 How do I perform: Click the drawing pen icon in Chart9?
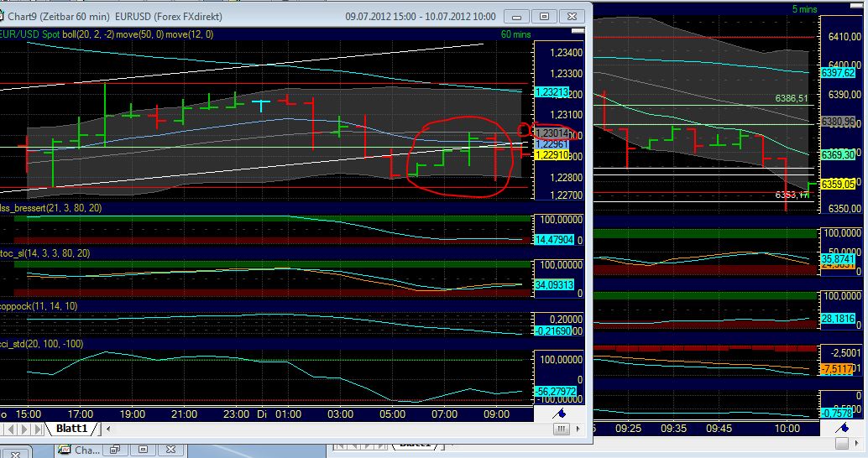[x=560, y=414]
